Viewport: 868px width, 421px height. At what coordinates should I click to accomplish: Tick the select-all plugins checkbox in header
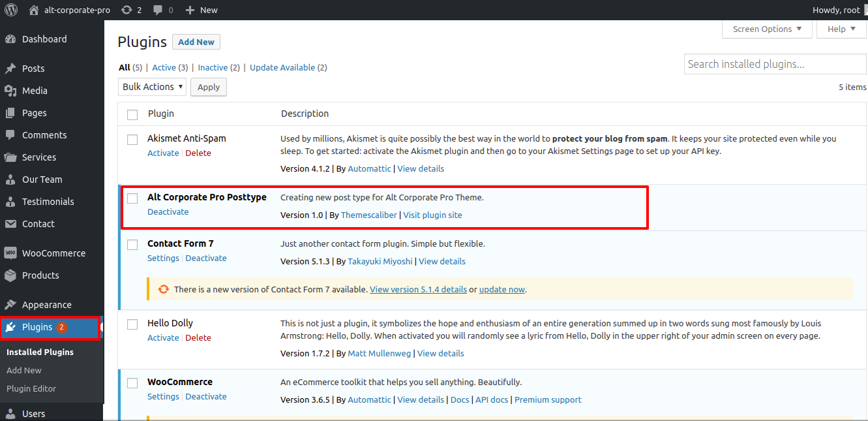click(x=132, y=115)
